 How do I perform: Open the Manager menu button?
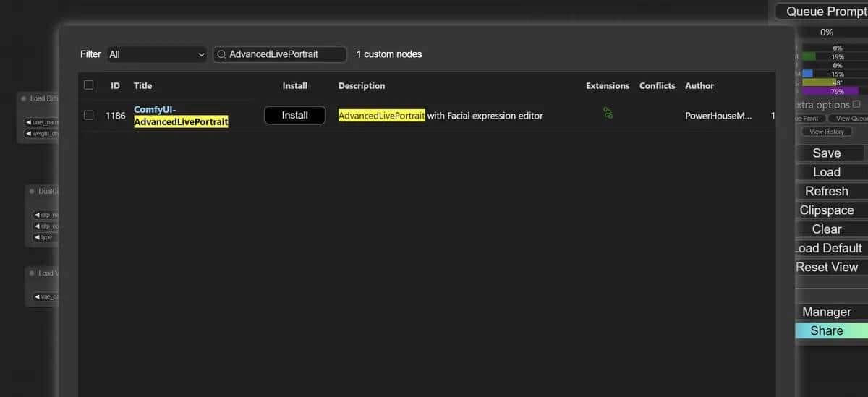tap(827, 312)
